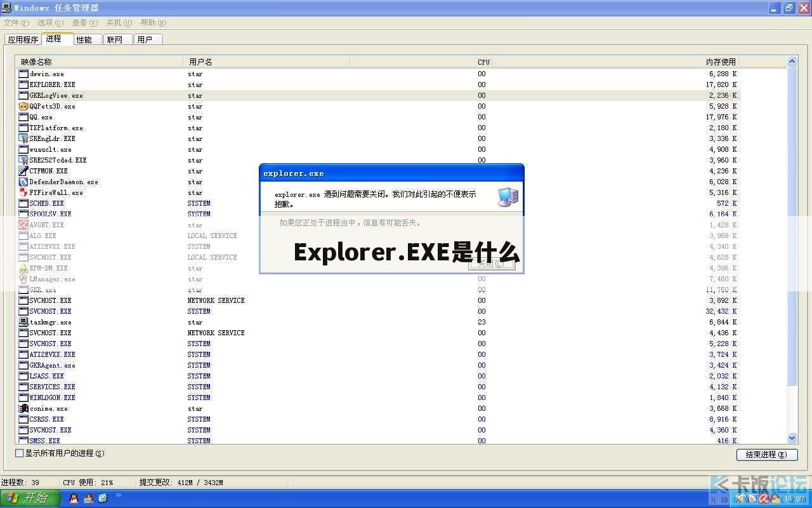This screenshot has width=812, height=508.
Task: Select LSASS.EXE process row
Action: coord(378,376)
